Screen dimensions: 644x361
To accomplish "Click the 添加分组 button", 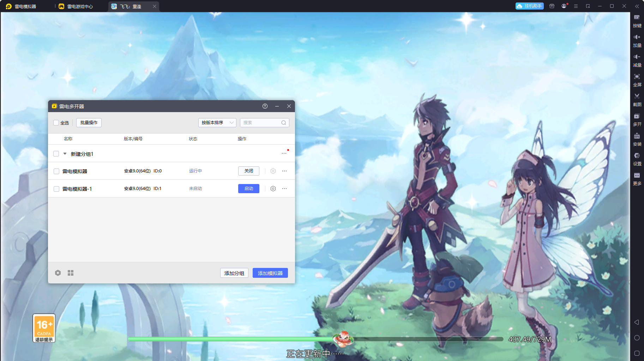I will 234,273.
